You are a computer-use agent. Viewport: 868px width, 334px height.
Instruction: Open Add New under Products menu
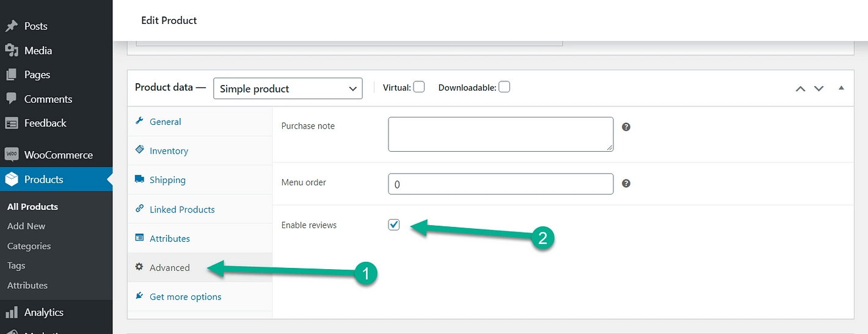click(x=26, y=226)
